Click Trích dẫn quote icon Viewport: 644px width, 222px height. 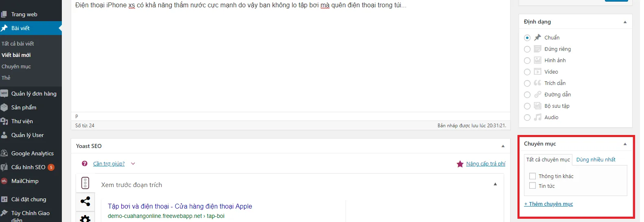537,83
